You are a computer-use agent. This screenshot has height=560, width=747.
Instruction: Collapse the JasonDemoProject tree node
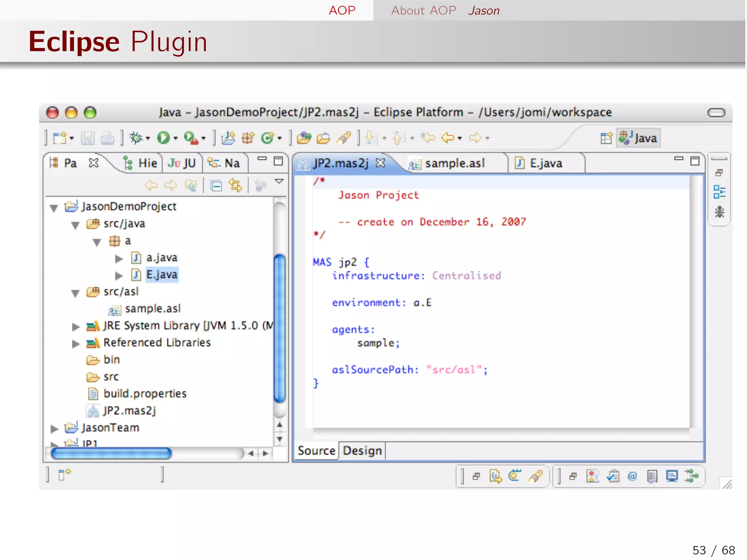(54, 208)
